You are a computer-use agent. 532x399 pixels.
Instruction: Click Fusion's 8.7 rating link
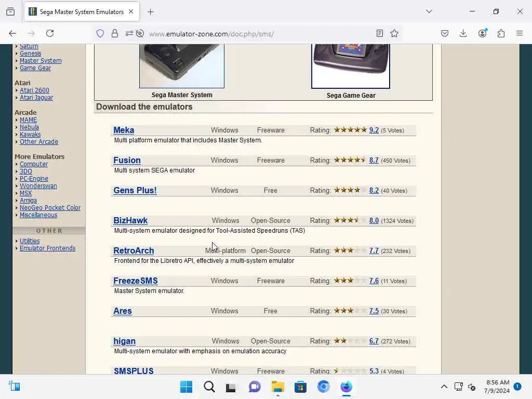(374, 160)
